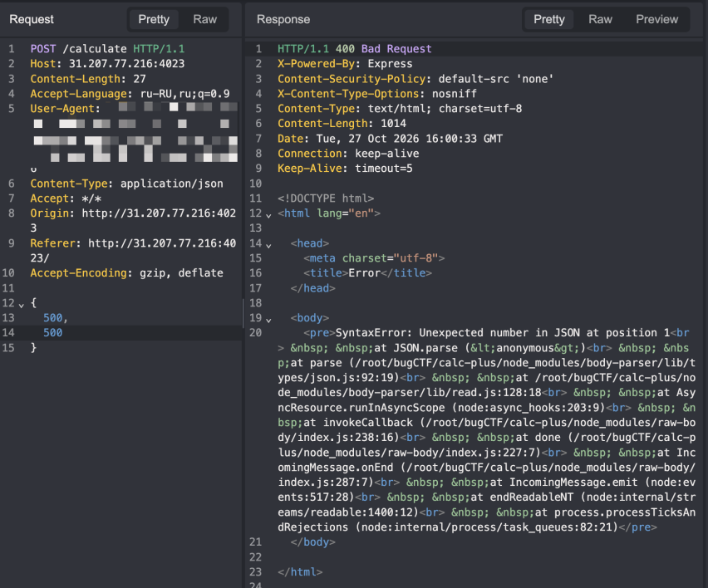This screenshot has width=708, height=588.
Task: Click the 'Keep-Alive: timeout=5' header
Action: coord(345,169)
